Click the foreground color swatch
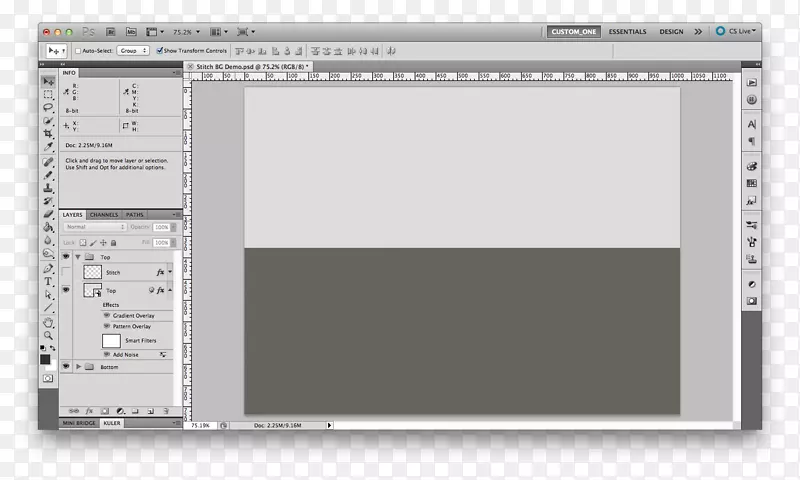The width and height of the screenshot is (800, 480). (x=45, y=359)
